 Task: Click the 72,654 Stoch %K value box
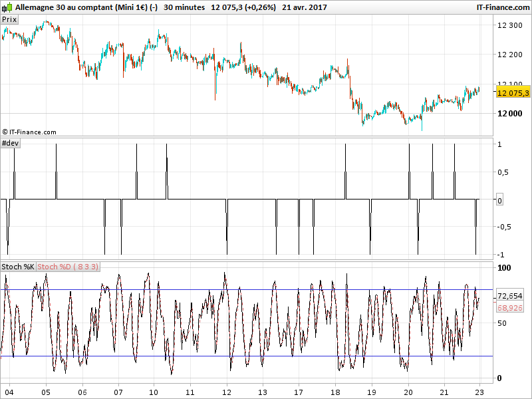[x=510, y=296]
